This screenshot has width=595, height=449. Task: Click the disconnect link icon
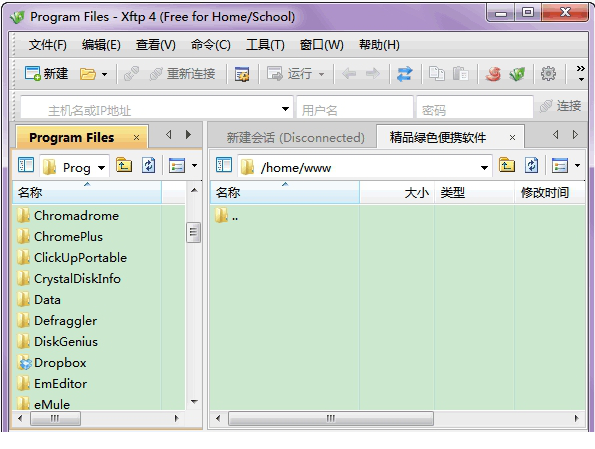pos(131,74)
